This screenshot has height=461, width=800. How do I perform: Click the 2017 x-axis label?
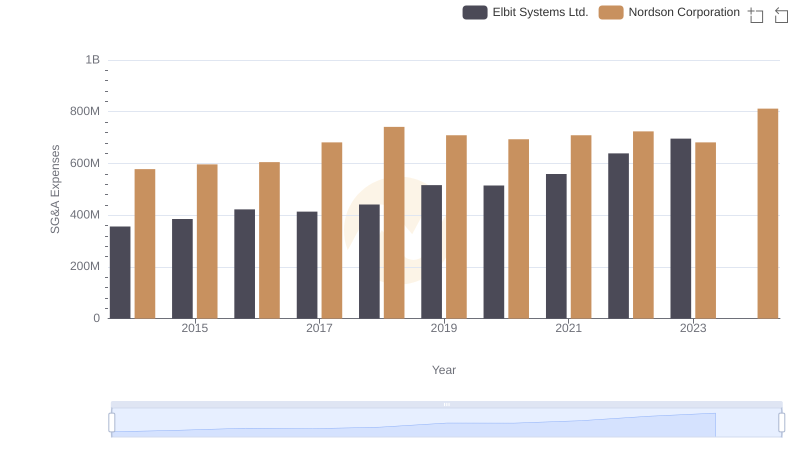tap(319, 328)
